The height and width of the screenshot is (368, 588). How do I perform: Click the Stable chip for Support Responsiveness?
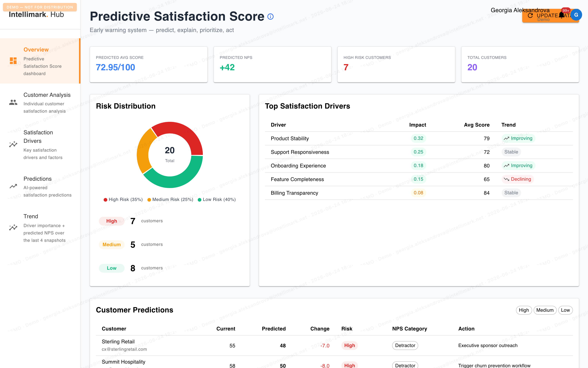coord(511,152)
